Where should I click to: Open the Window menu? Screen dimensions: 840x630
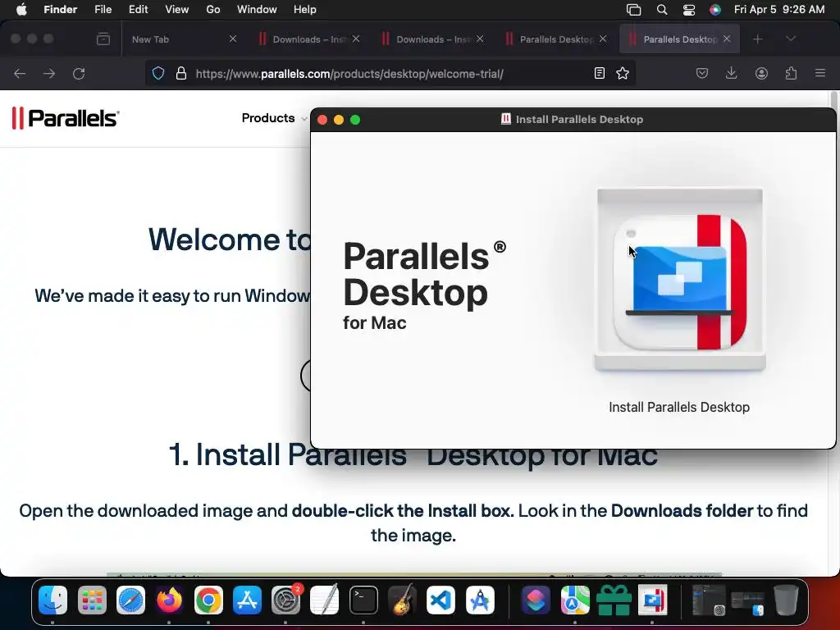point(257,9)
